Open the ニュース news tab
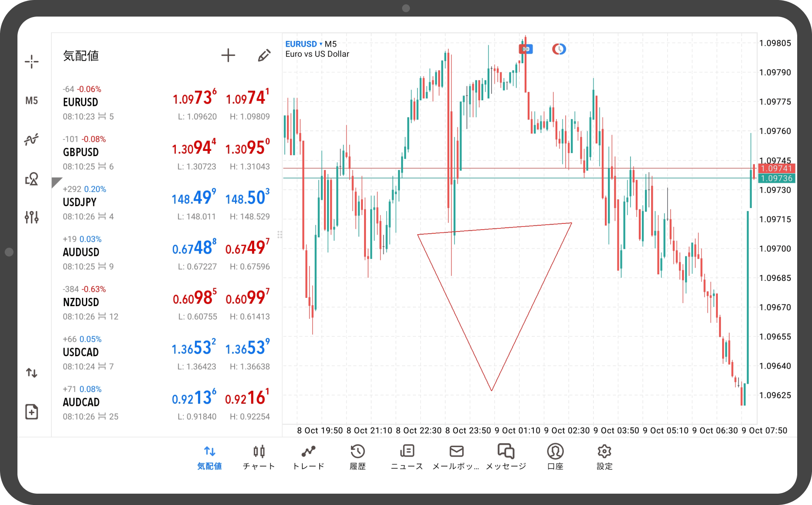 407,457
